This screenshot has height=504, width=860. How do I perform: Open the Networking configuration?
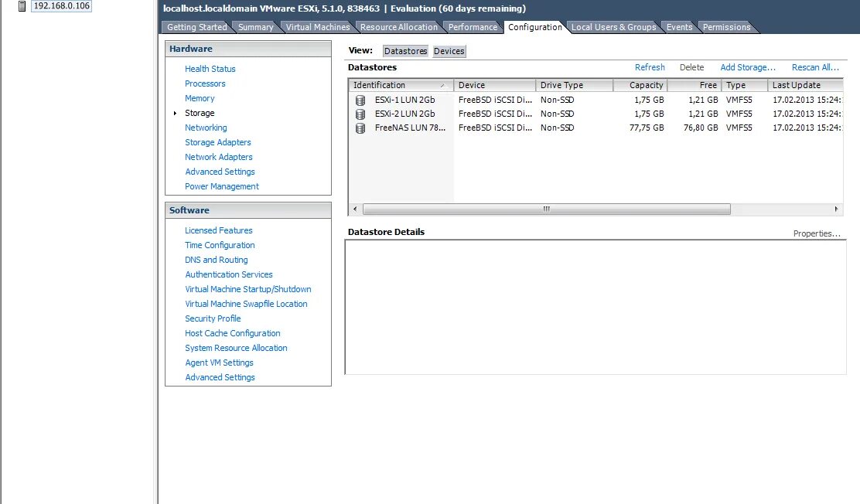(206, 128)
